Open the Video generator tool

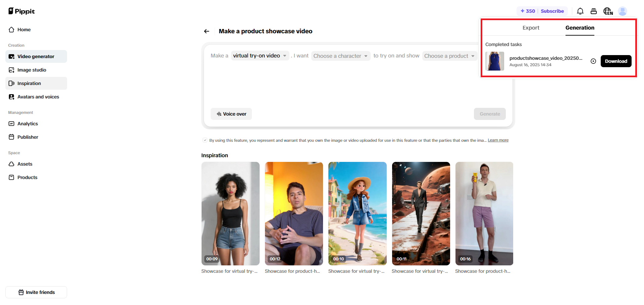[36, 56]
